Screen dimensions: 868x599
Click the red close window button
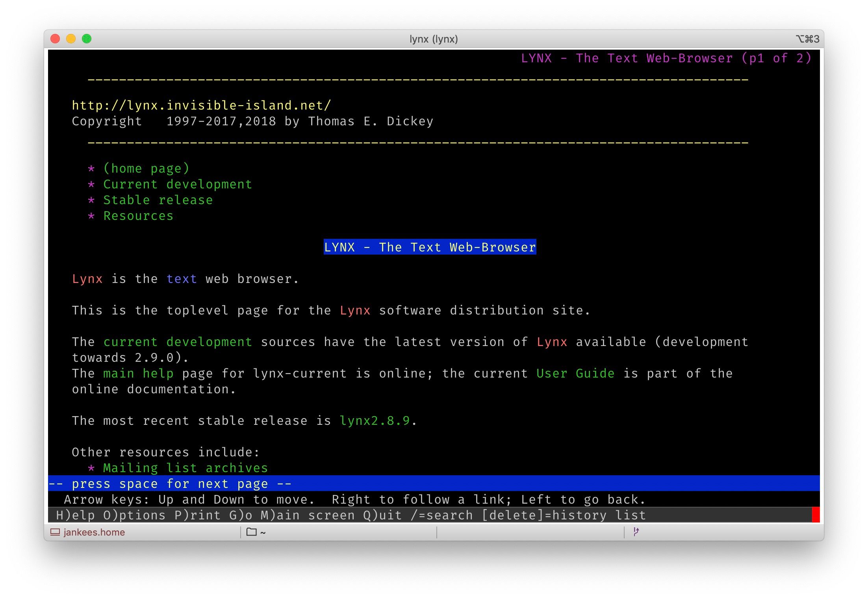pyautogui.click(x=55, y=39)
